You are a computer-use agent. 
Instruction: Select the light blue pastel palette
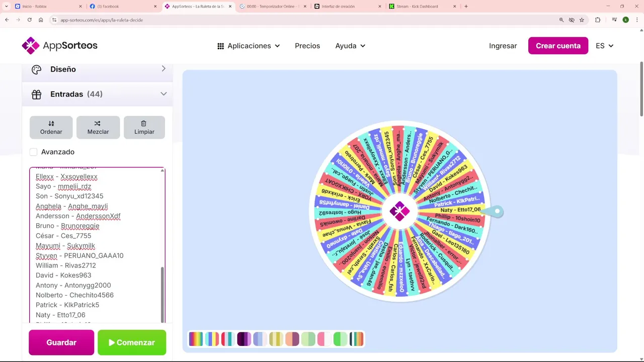click(260, 339)
